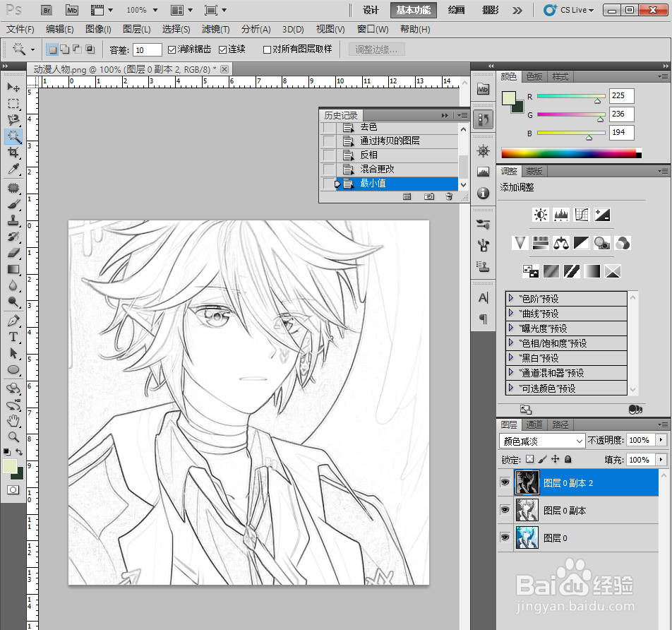Select the Zoom tool in toolbox

13,437
